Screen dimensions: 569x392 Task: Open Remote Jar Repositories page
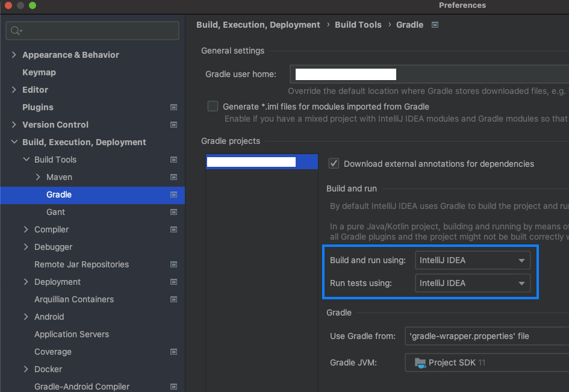(x=82, y=264)
